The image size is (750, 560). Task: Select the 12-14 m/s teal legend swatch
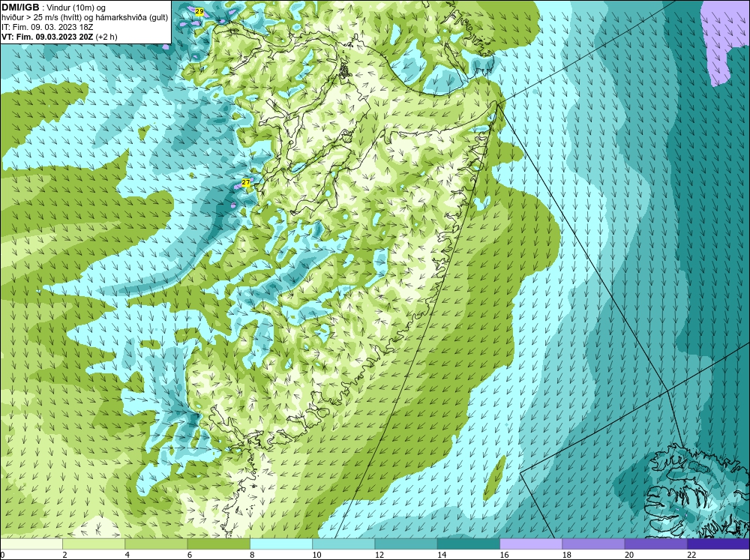[406, 544]
